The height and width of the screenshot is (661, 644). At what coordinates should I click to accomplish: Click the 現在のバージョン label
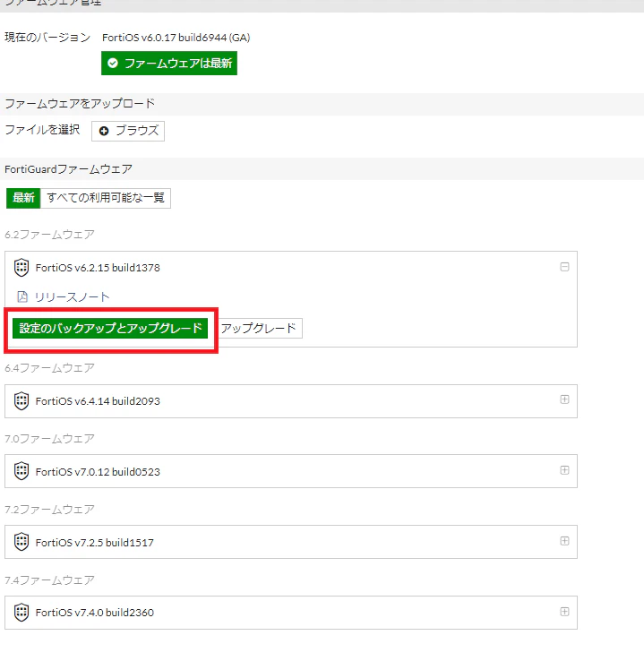[47, 38]
